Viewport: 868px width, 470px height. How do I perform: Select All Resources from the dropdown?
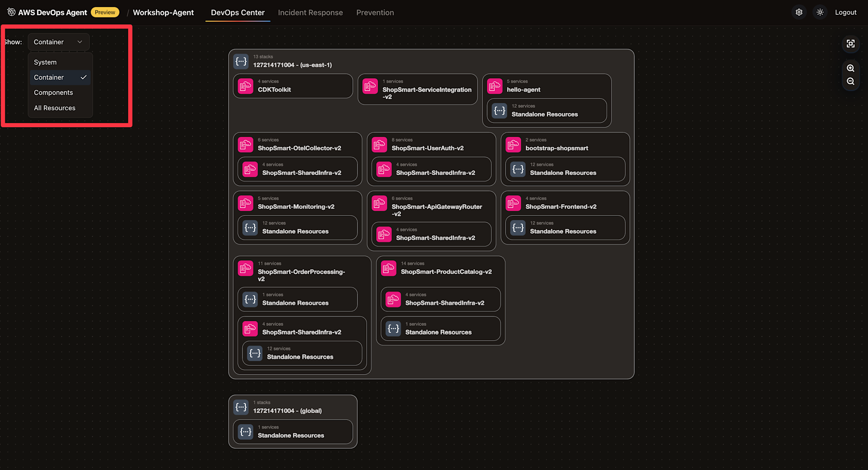tap(55, 108)
